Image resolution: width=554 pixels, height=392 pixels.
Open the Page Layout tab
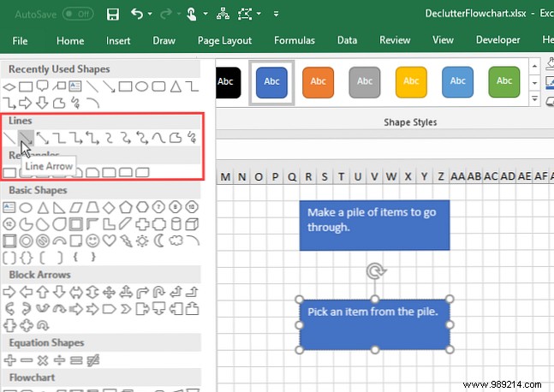tap(224, 41)
